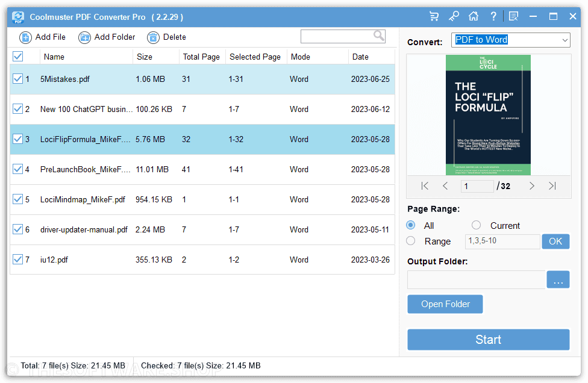
Task: Uncheck the PreLaunchBook file checkbox
Action: (x=17, y=169)
